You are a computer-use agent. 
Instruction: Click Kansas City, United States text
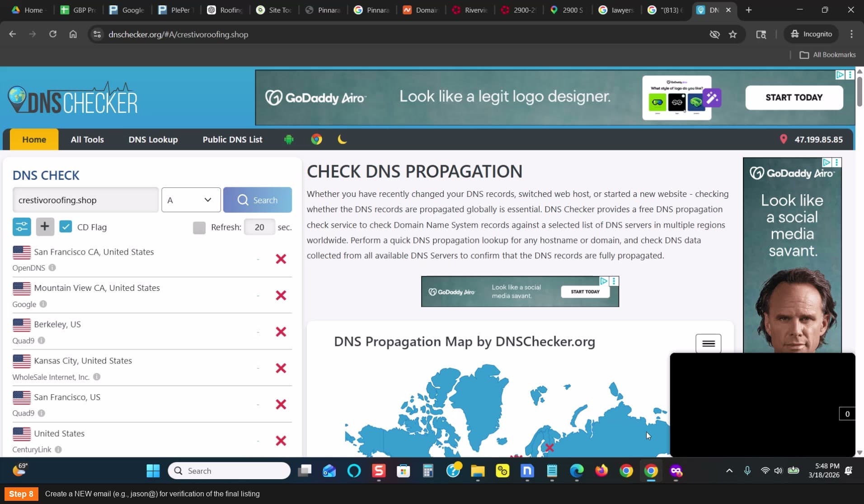(83, 360)
